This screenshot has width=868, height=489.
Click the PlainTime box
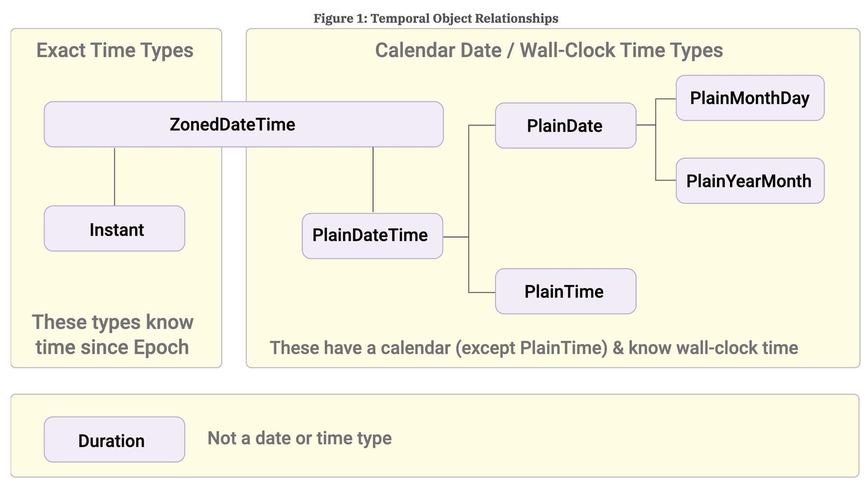(565, 291)
